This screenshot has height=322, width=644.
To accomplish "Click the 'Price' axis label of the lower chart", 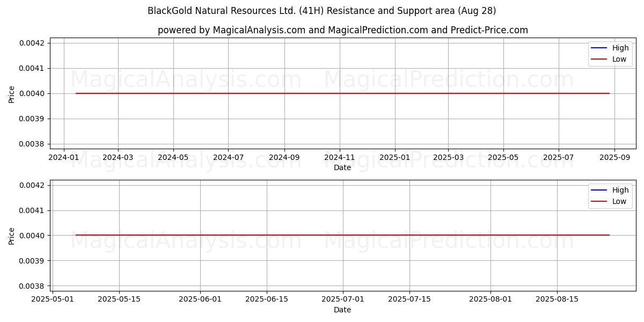I will (12, 236).
